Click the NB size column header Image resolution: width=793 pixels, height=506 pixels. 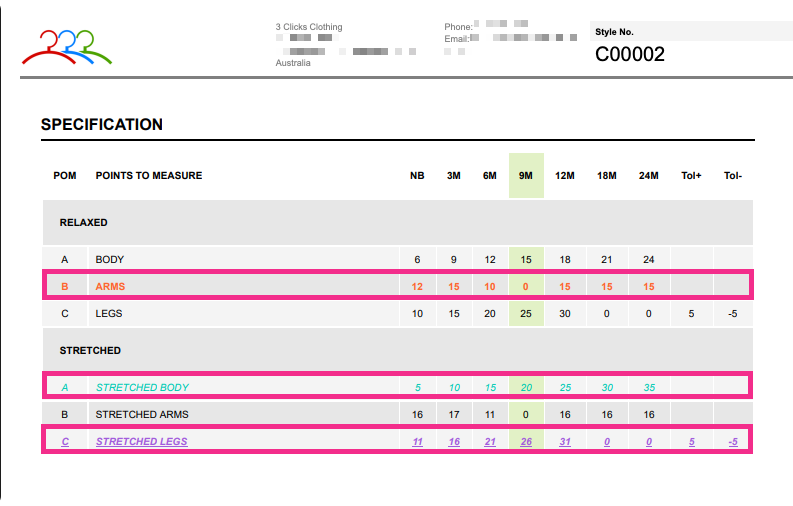coord(417,176)
